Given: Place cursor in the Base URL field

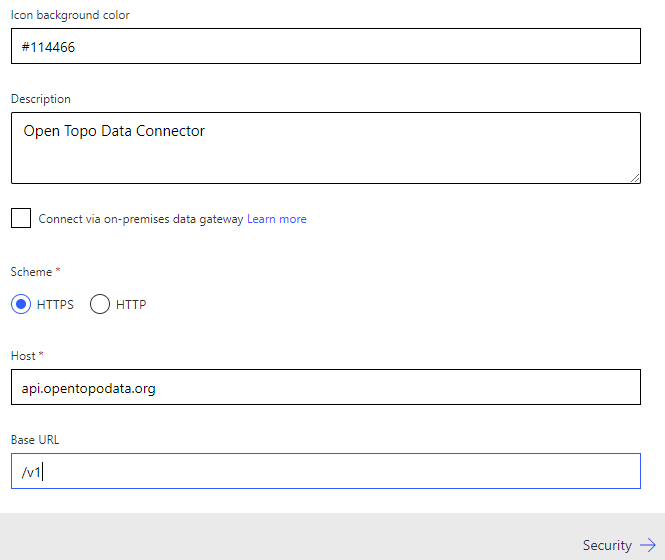Looking at the screenshot, I should 325,472.
